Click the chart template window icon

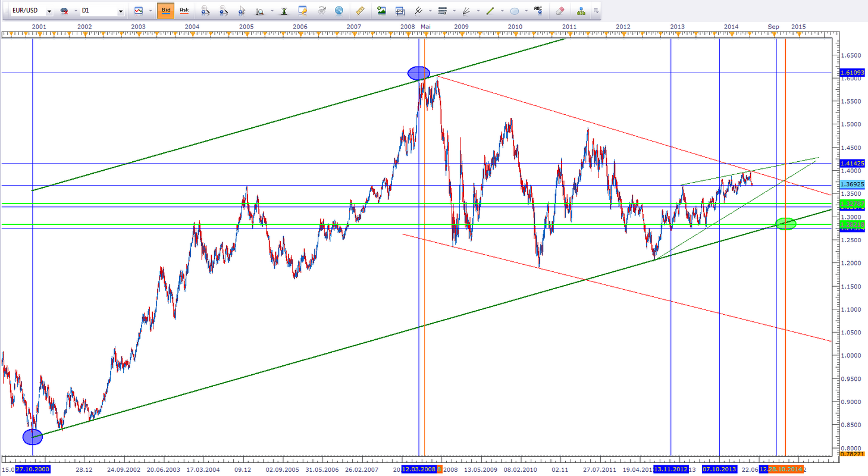coord(400,11)
